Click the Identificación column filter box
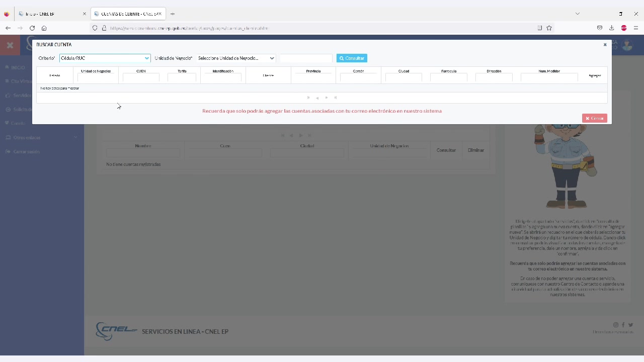This screenshot has width=644, height=362. [223, 77]
